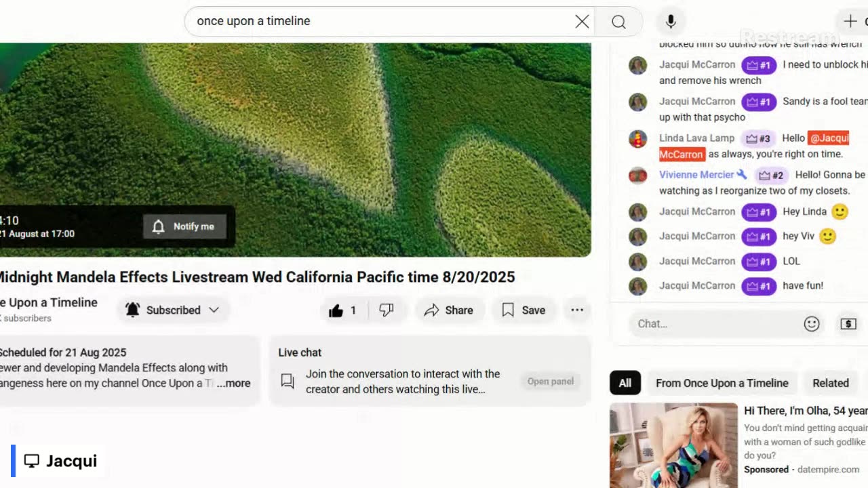Click Jacqui McCarron's avatar beside Hey Linda
Image resolution: width=868 pixels, height=488 pixels.
pos(637,212)
